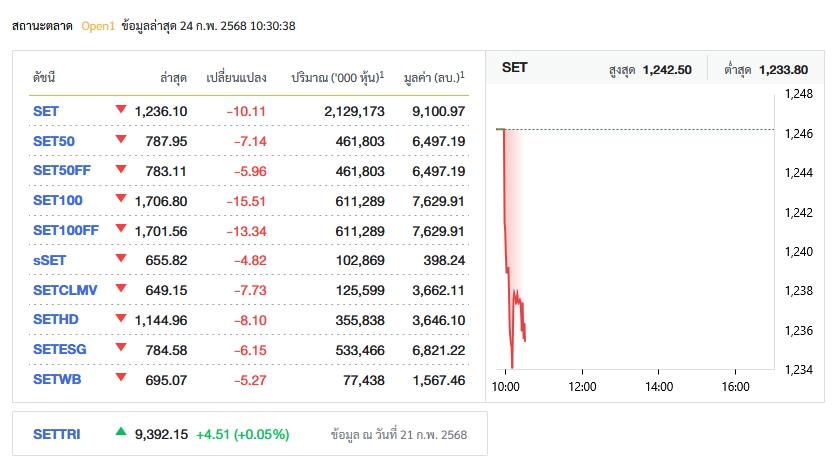Viewport: 835px width, 465px height.
Task: Click the green up arrow beside SETTRI
Action: pyautogui.click(x=121, y=431)
